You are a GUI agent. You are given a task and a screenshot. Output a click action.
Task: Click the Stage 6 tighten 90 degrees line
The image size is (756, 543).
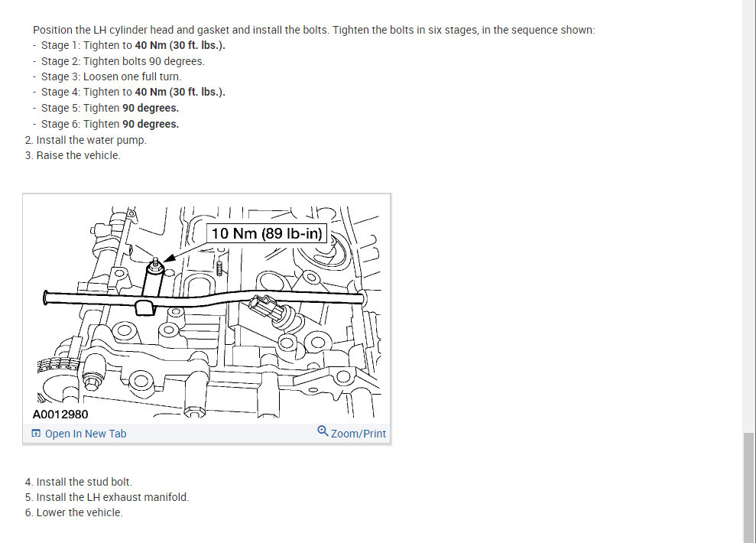click(x=110, y=124)
